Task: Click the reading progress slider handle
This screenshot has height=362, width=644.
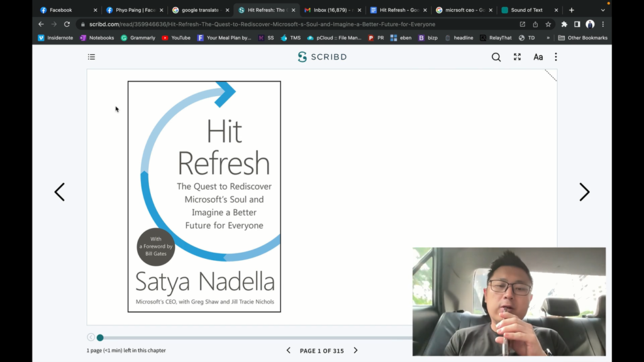Action: 100,337
